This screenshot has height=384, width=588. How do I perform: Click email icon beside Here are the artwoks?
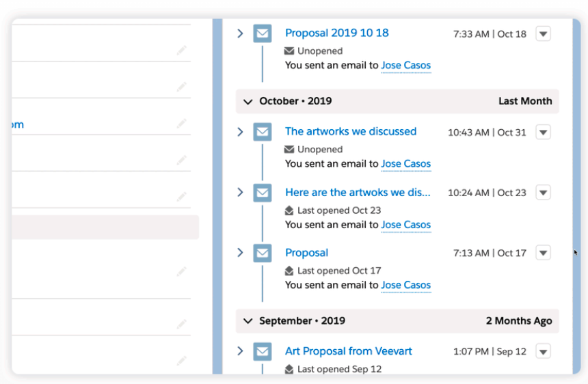click(263, 193)
